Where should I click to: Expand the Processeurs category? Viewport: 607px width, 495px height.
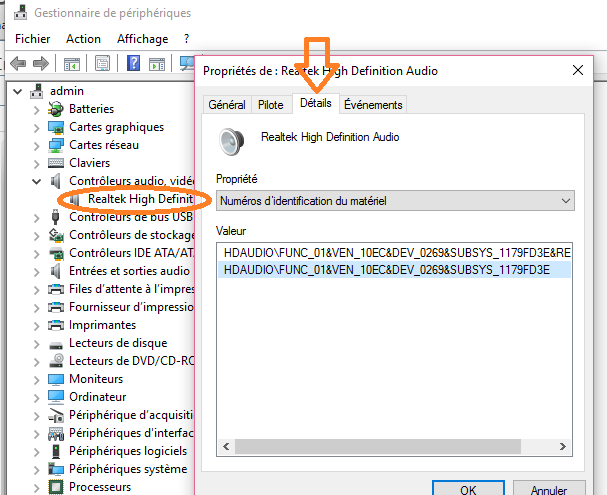pos(36,488)
